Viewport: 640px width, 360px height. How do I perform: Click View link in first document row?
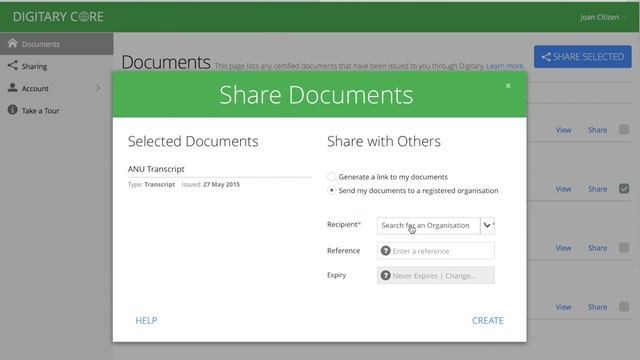point(563,130)
